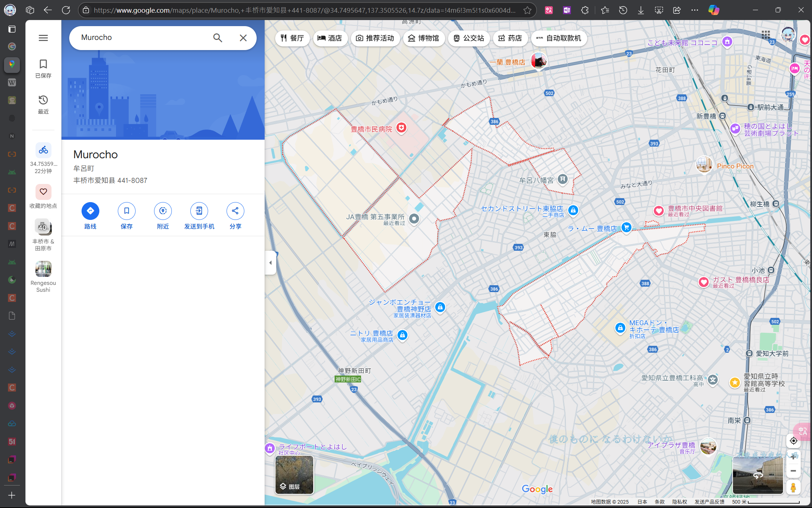Select the Street View pegman
The width and height of the screenshot is (812, 508).
click(793, 487)
